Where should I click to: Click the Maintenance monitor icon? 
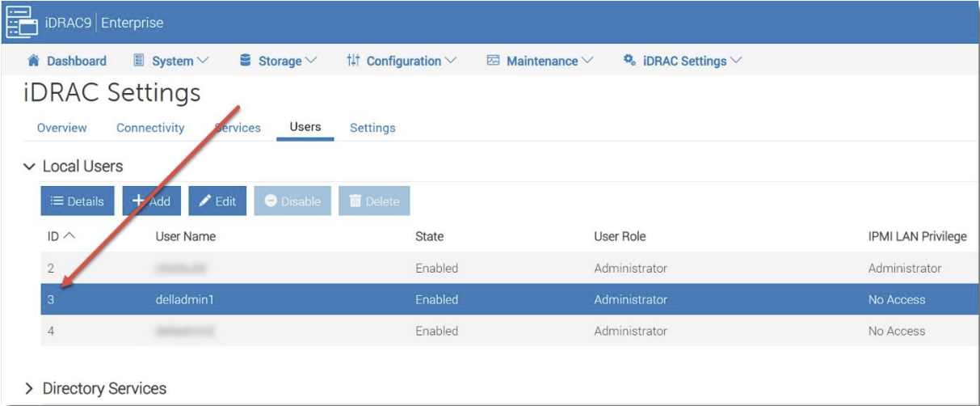493,61
